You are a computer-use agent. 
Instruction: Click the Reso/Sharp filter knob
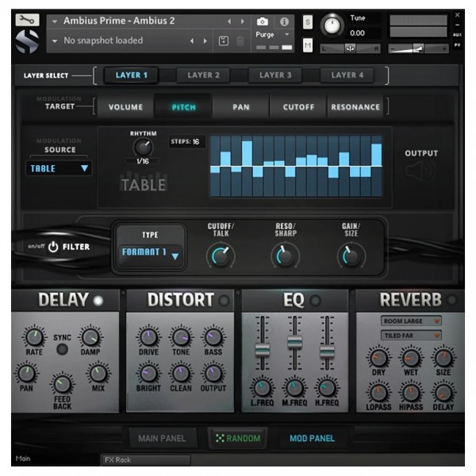tap(285, 255)
